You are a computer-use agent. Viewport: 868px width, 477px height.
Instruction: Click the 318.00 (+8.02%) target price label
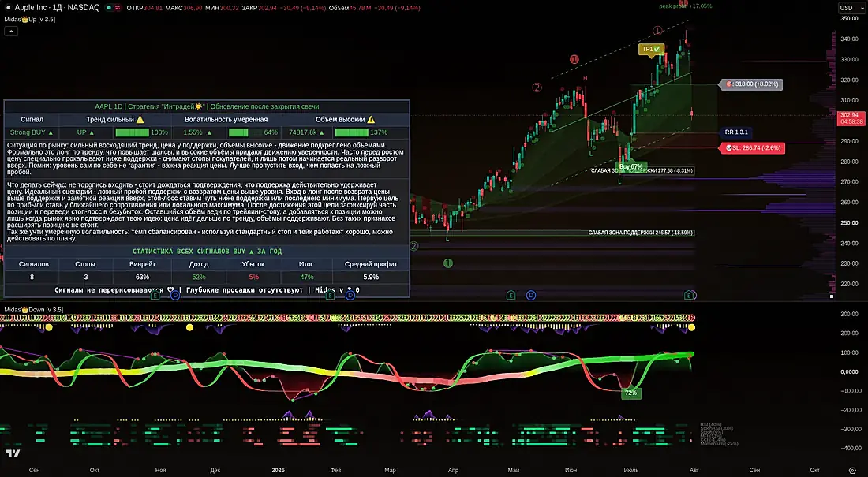[752, 84]
